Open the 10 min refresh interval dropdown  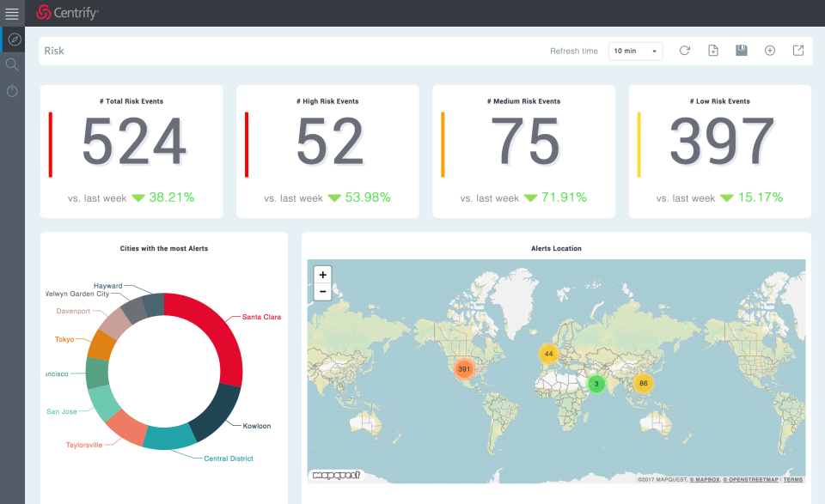635,51
